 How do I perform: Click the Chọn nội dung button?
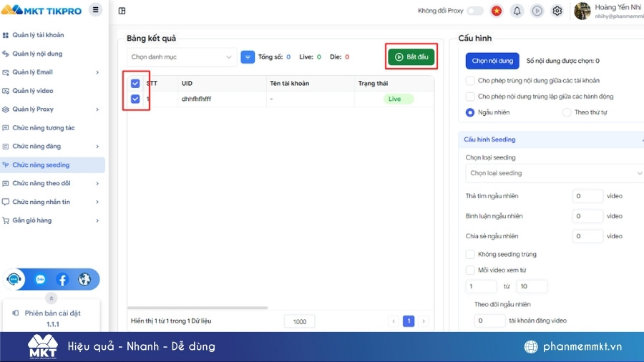pyautogui.click(x=492, y=62)
